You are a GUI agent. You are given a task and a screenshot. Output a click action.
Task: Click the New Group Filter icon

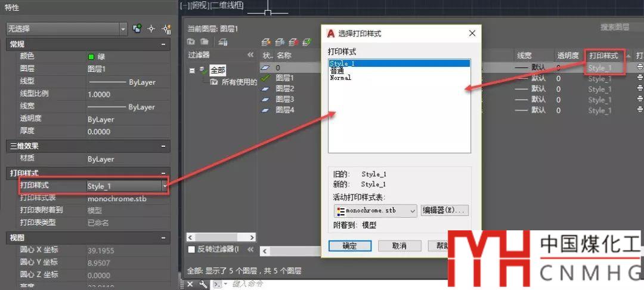tap(204, 42)
